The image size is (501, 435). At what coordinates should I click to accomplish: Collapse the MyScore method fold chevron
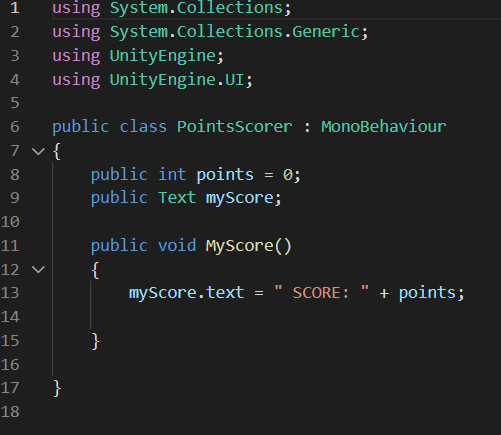[x=38, y=269]
